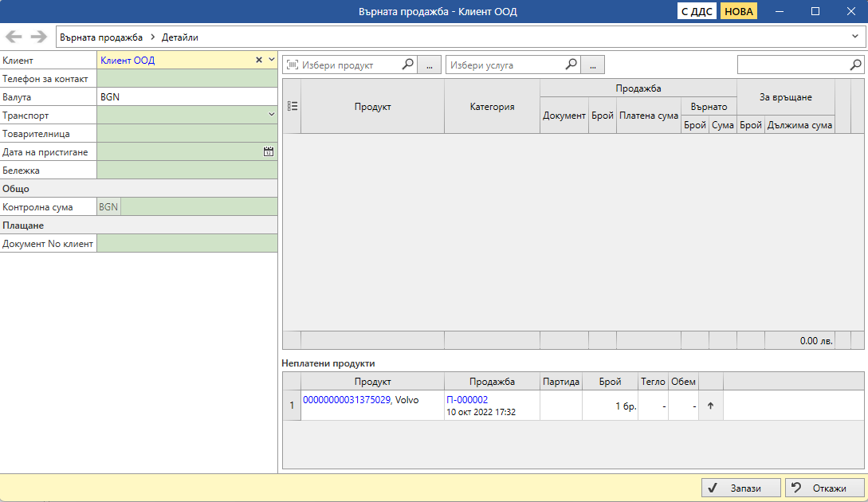Open sale link П-000002

click(467, 399)
